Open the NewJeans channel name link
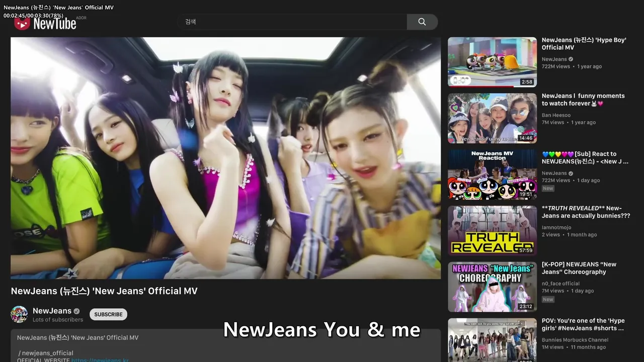Viewport: 644px width, 362px height. tap(52, 311)
